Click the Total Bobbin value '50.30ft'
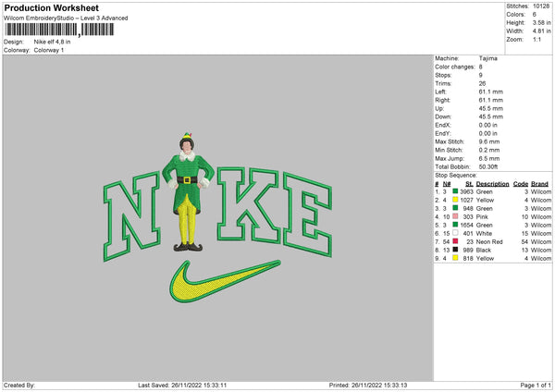The width and height of the screenshot is (555, 392). coord(488,166)
